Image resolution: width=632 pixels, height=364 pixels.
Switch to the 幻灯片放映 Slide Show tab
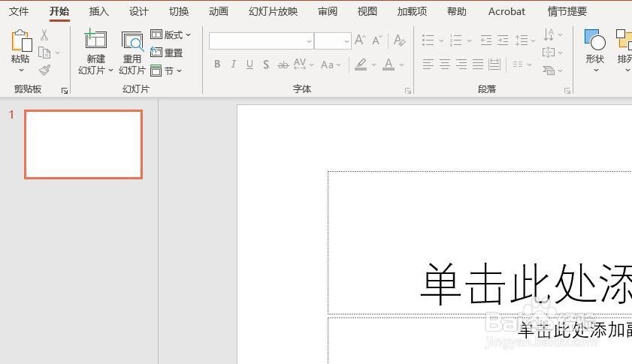coord(273,11)
